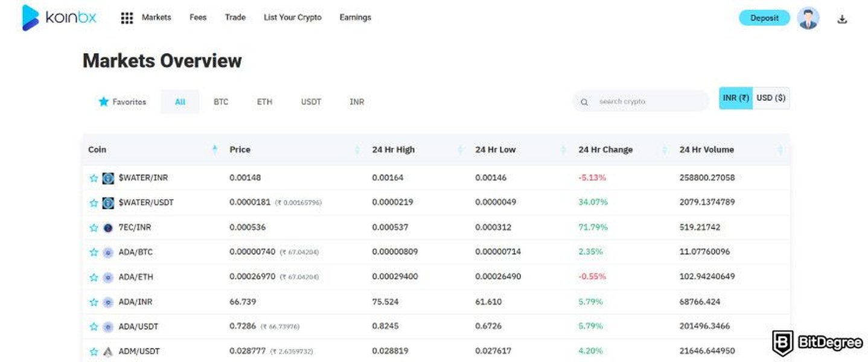
Task: Click the ADA/USDT coin icon
Action: pos(108,327)
